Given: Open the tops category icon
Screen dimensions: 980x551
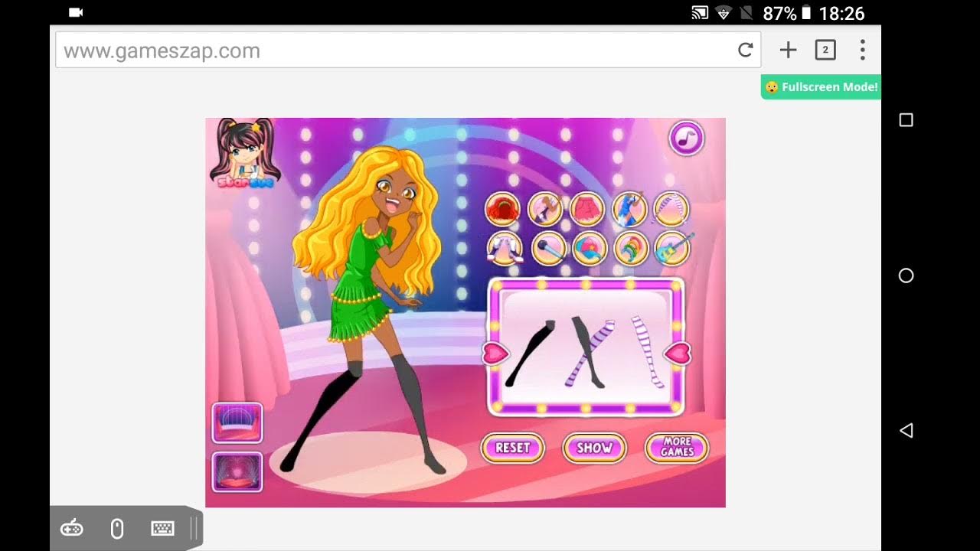Looking at the screenshot, I should tap(544, 209).
